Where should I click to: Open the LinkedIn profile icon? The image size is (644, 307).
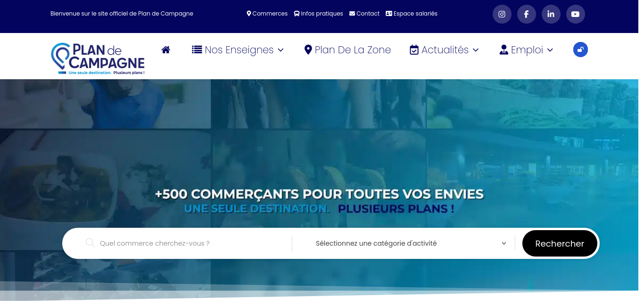(551, 14)
